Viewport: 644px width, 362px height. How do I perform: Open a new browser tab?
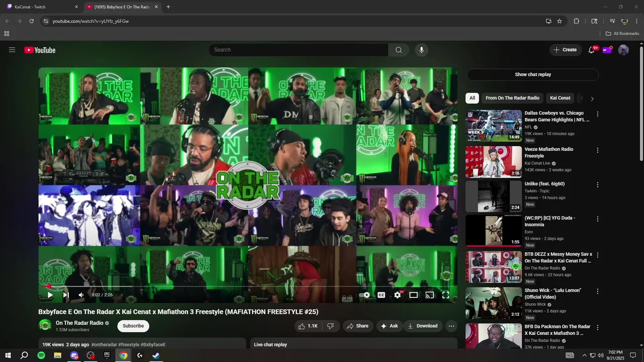point(168,7)
